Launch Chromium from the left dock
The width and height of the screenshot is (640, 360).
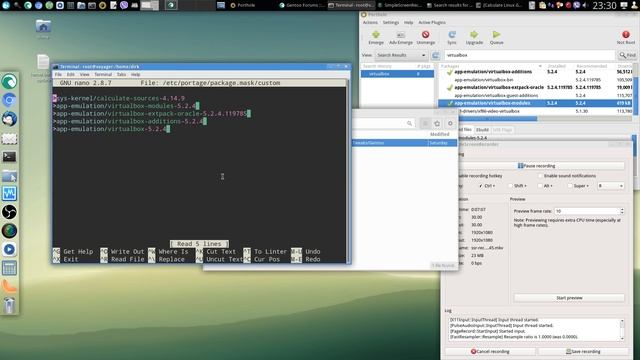tap(9, 100)
